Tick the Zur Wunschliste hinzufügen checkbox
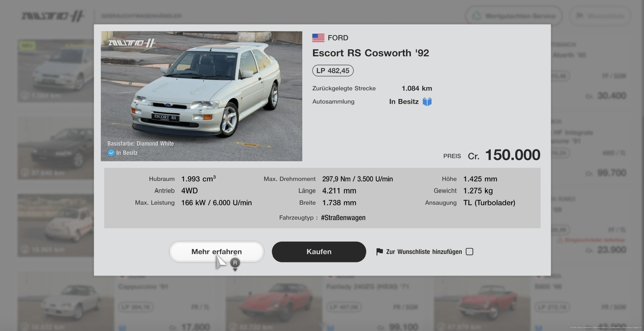This screenshot has width=644, height=331. coord(469,252)
